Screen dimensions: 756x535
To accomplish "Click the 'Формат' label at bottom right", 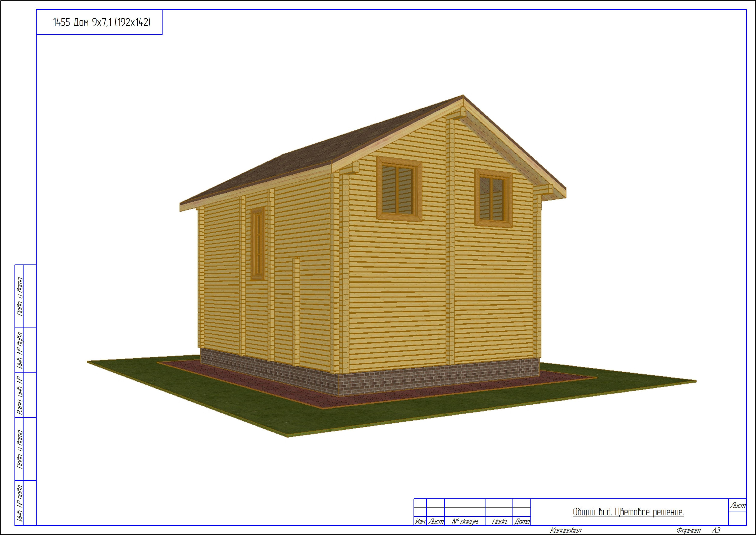I will (688, 530).
